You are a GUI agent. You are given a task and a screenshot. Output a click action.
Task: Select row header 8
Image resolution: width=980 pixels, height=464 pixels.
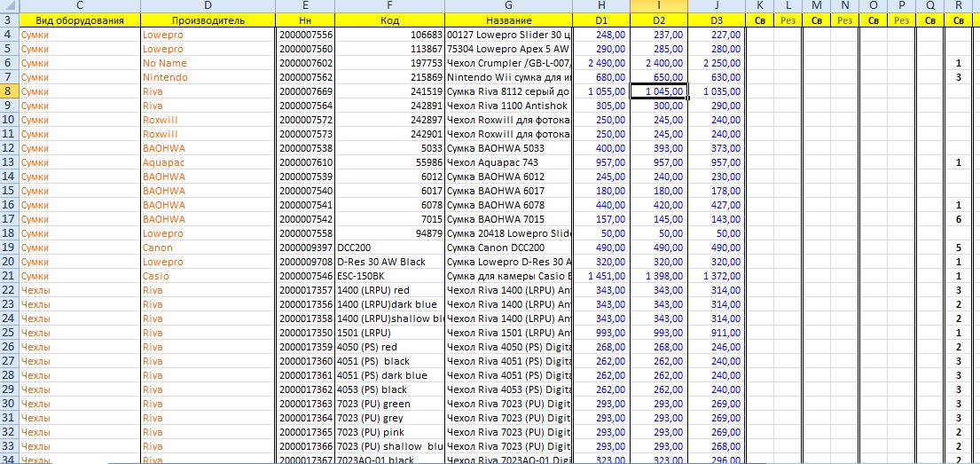(10, 91)
